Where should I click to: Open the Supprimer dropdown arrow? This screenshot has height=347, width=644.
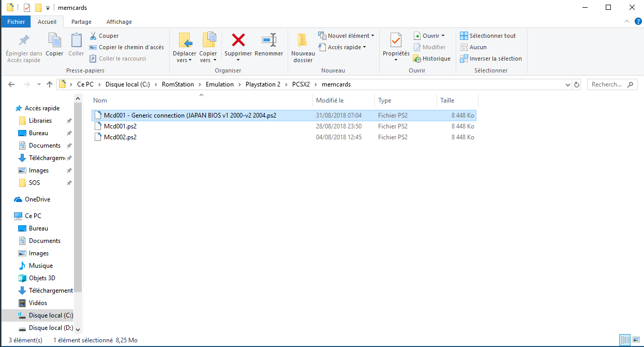[238, 60]
